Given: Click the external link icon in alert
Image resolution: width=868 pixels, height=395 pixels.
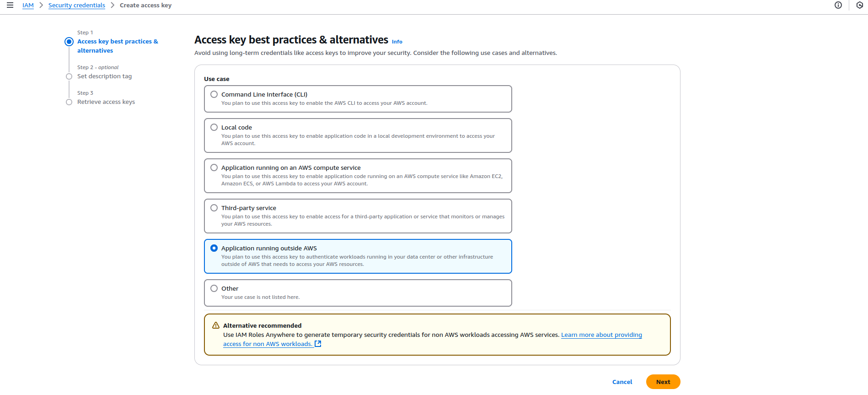Looking at the screenshot, I should [318, 344].
